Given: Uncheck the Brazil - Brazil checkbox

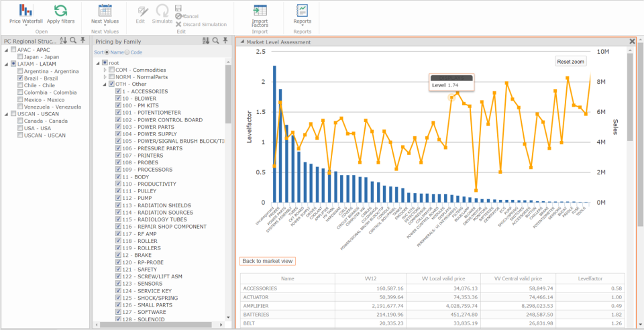Looking at the screenshot, I should tap(20, 78).
